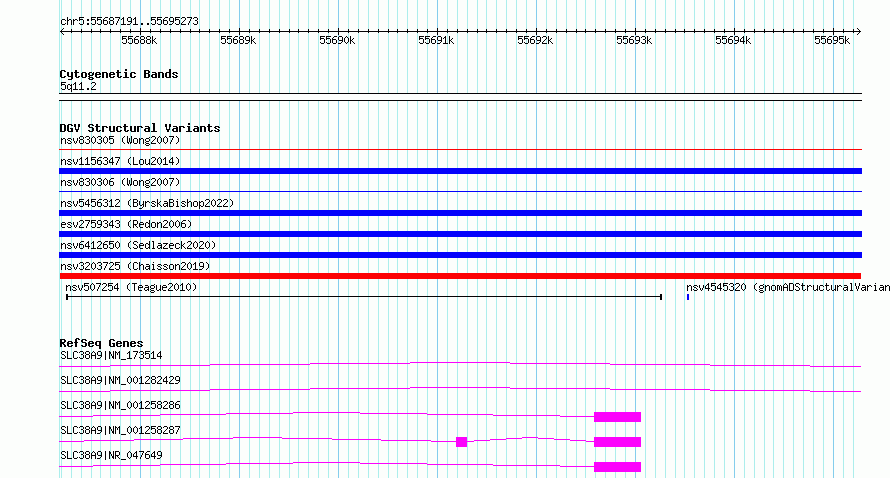Screen dimensions: 890x478
Task: Click the thick blue bar under nsv6412650
Action: pos(460,255)
